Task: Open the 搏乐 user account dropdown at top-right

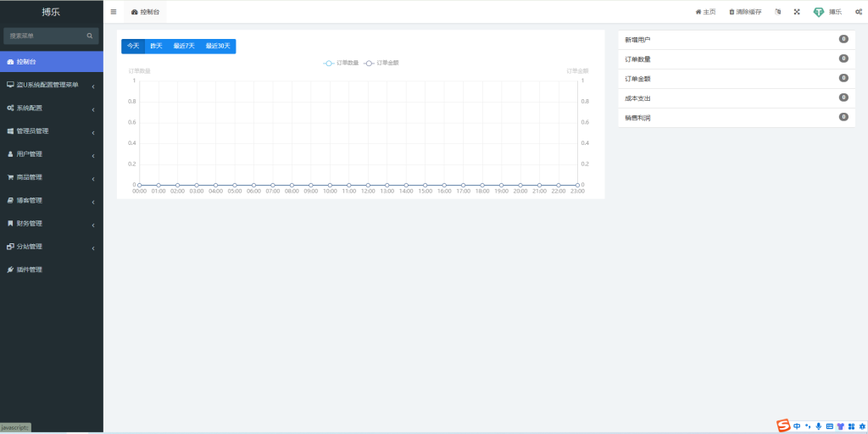Action: click(x=827, y=12)
